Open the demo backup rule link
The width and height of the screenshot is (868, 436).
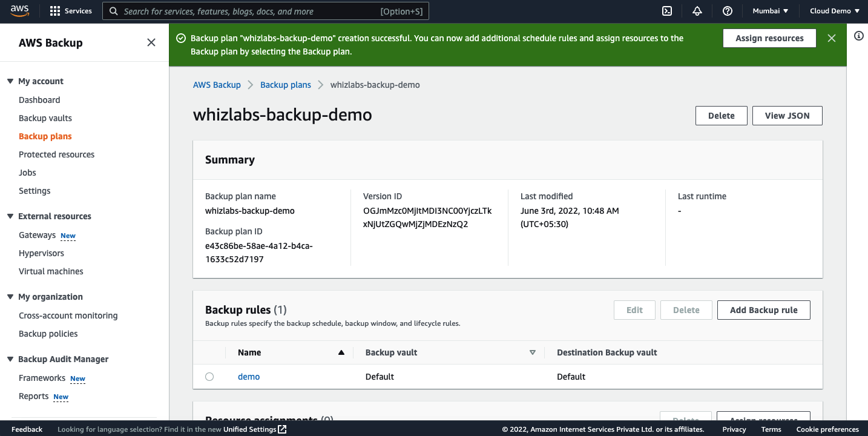tap(249, 377)
